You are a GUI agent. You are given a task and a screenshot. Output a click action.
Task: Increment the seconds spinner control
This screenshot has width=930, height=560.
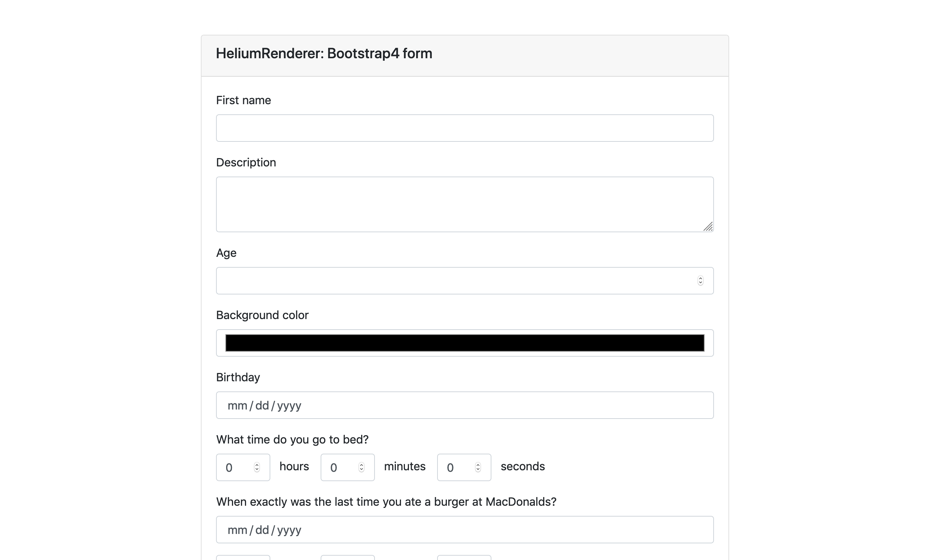coord(478,465)
